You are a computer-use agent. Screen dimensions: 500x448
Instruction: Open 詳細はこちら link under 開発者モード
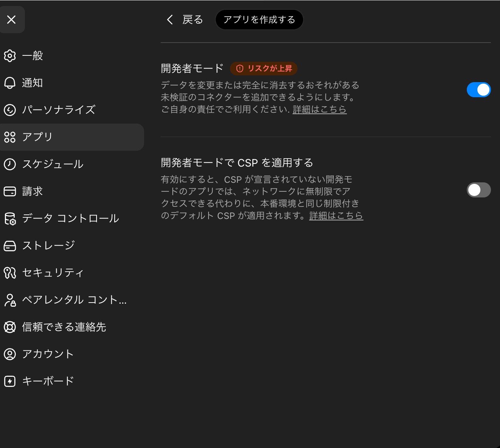click(x=320, y=109)
